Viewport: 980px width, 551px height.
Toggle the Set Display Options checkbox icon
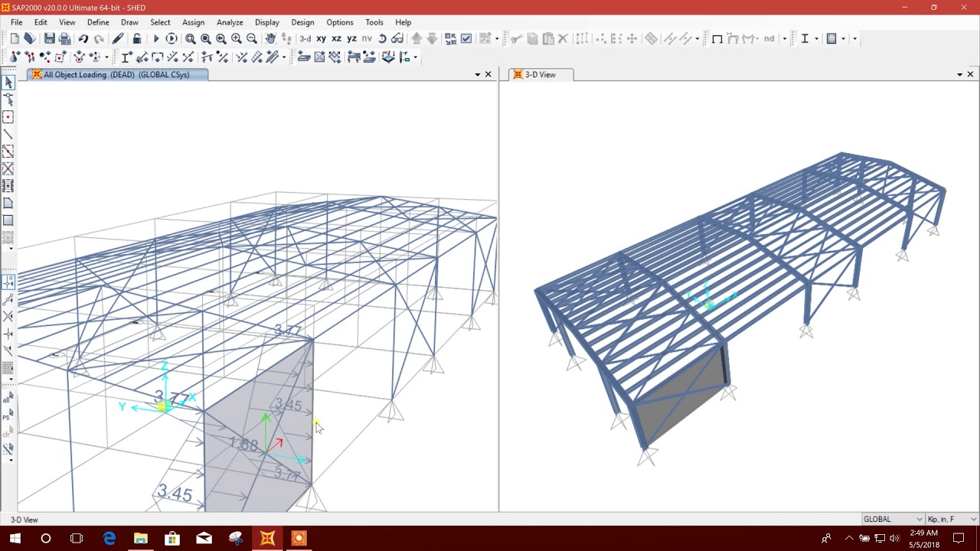pos(465,38)
